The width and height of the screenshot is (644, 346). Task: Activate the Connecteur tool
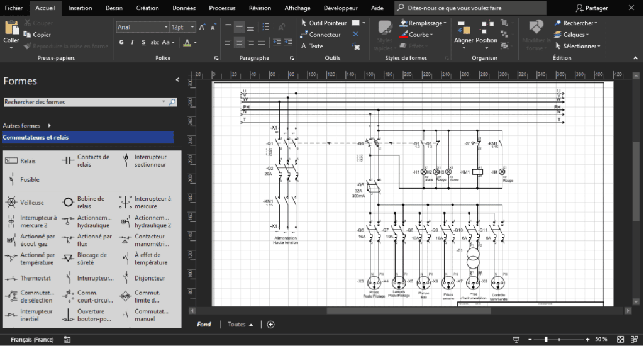click(x=320, y=35)
